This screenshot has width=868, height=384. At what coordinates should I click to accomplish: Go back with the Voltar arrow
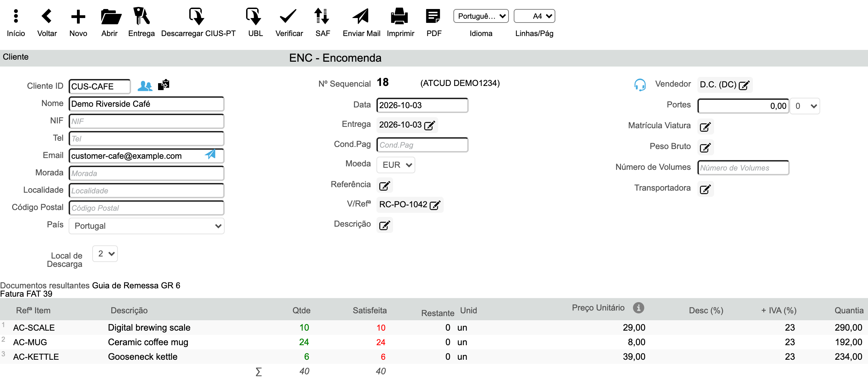pos(47,16)
